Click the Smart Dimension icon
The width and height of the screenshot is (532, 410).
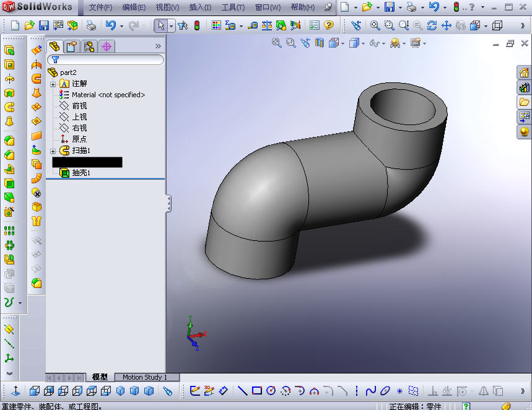pos(223,391)
